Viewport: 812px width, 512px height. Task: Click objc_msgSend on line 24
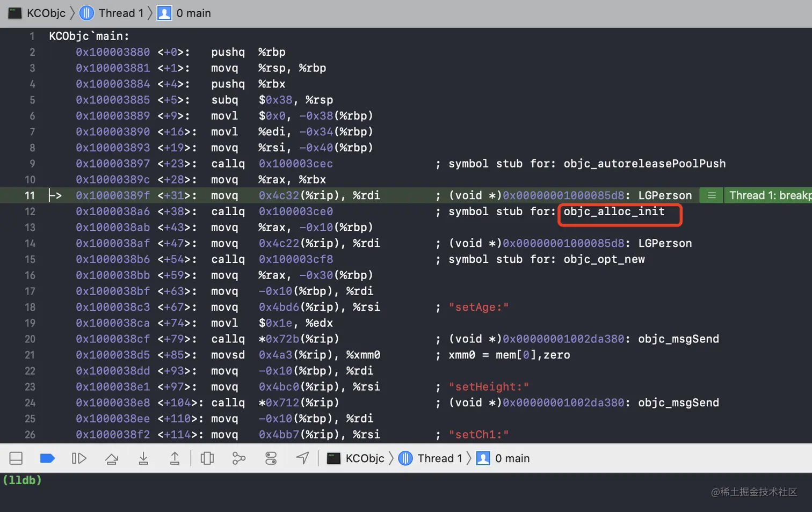pos(678,403)
